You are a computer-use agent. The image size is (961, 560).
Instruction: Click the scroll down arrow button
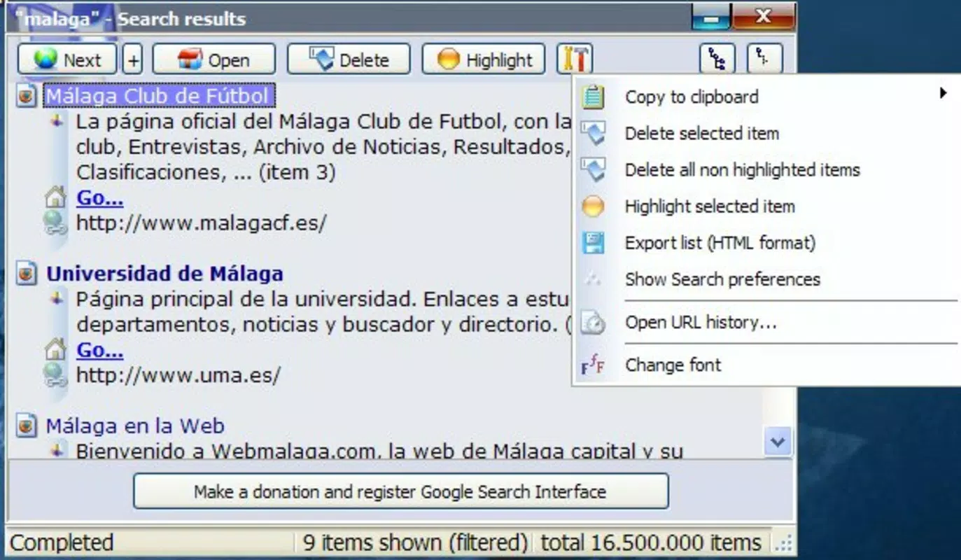(x=778, y=442)
